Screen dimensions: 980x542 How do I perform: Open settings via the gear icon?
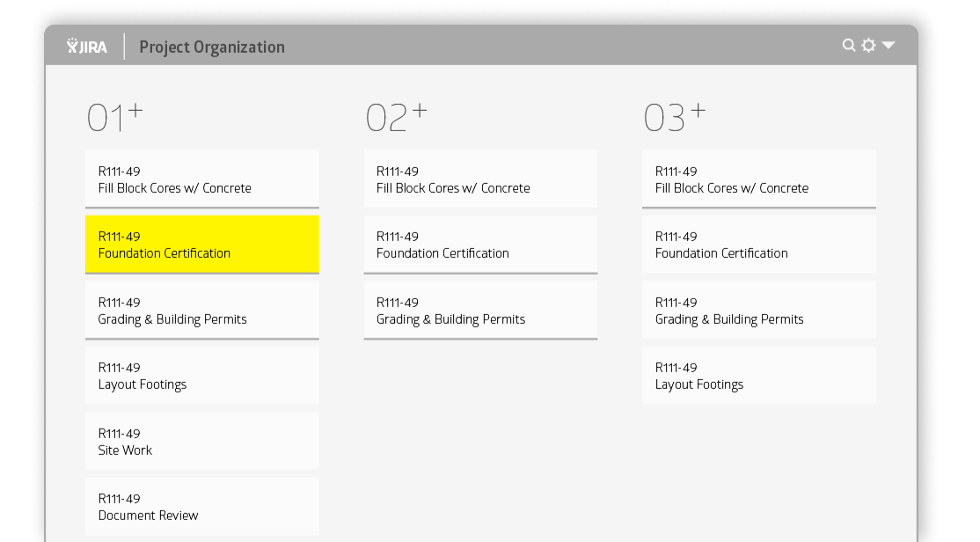coord(868,45)
